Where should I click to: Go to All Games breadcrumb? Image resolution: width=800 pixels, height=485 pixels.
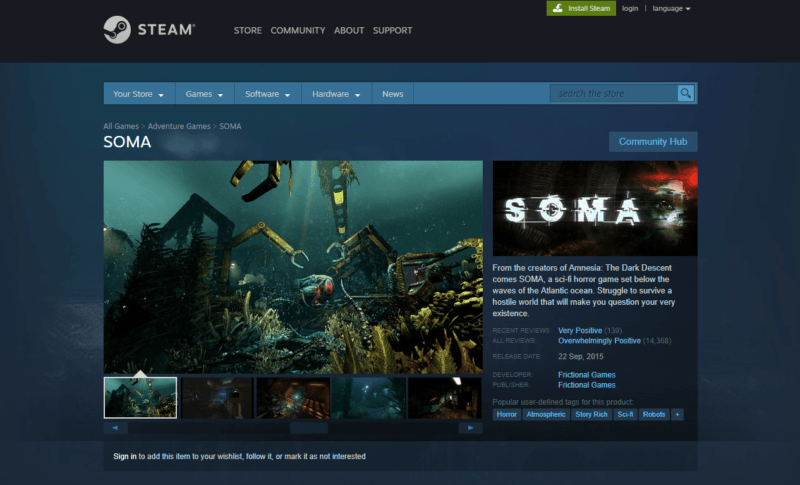pos(121,126)
